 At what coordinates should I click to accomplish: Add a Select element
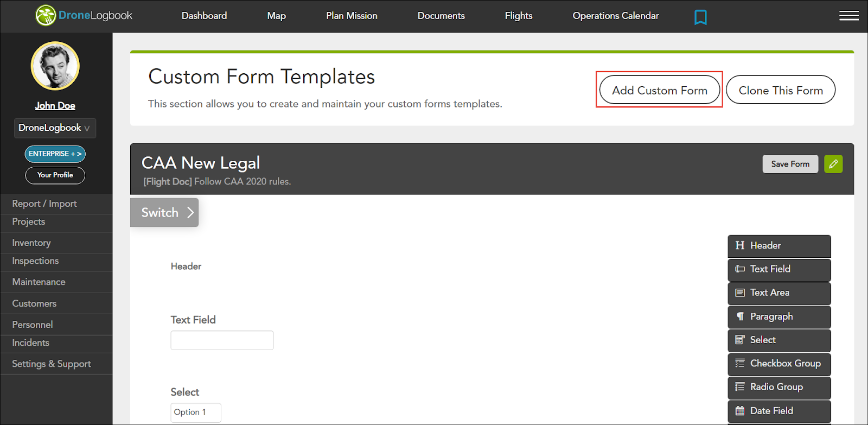(779, 340)
